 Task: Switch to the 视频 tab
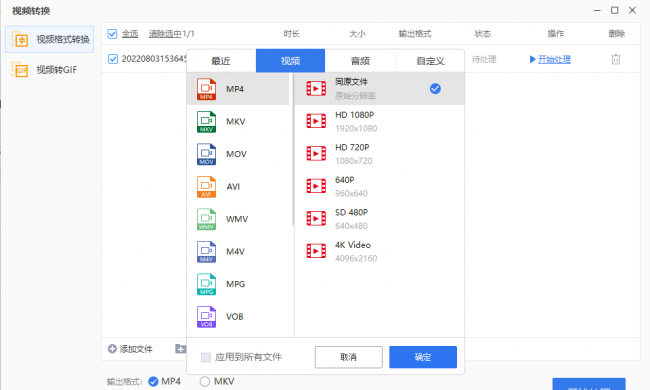coord(290,61)
